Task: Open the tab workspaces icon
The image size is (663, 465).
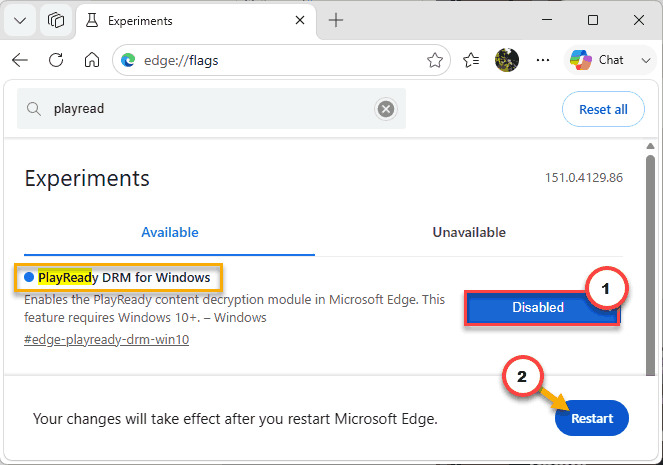Action: pyautogui.click(x=56, y=20)
